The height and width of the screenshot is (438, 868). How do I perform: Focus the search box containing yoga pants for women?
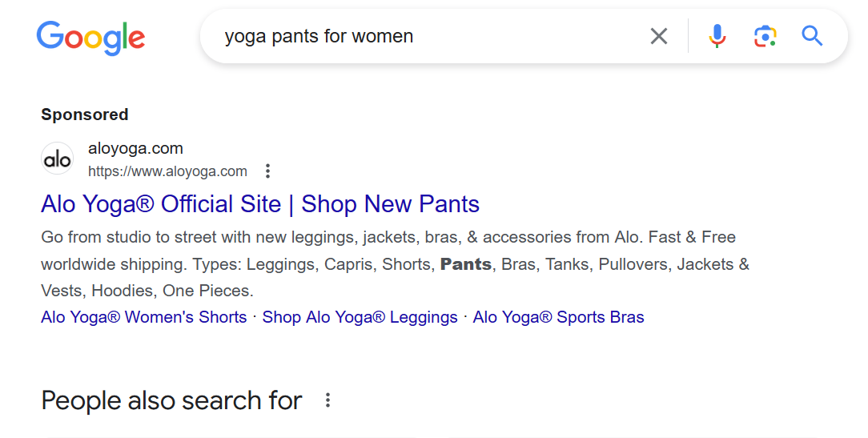click(424, 36)
